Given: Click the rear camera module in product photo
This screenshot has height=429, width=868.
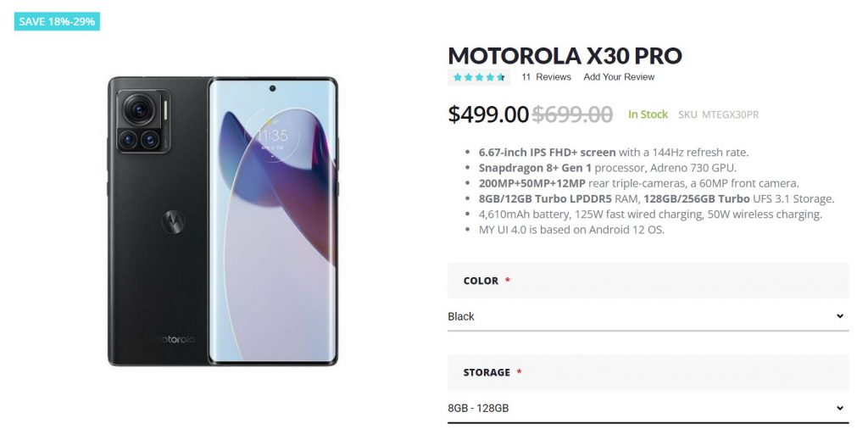Looking at the screenshot, I should pyautogui.click(x=144, y=122).
